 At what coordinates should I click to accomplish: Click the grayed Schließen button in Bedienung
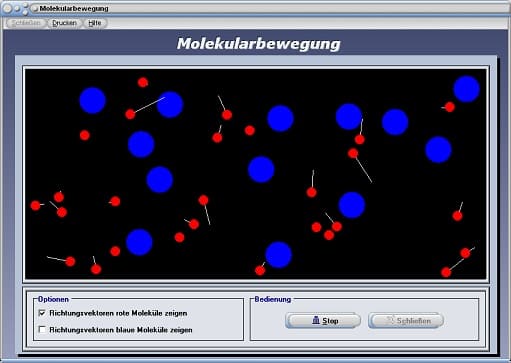tap(406, 321)
